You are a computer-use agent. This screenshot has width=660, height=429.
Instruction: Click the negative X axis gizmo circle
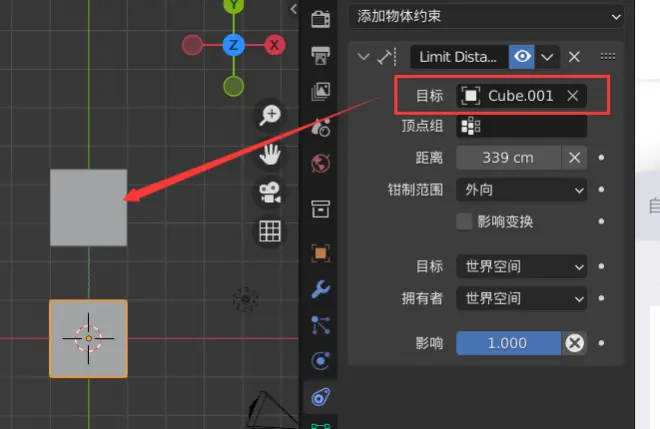(x=192, y=45)
